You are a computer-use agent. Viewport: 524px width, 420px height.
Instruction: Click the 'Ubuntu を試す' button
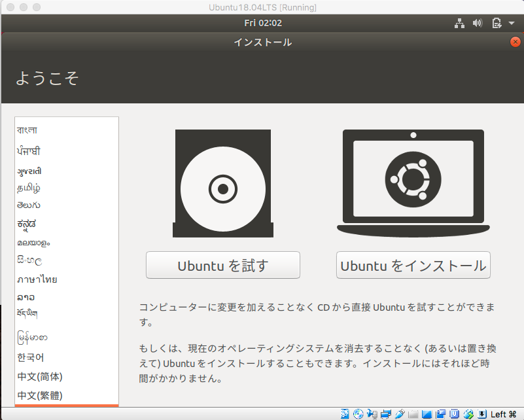[x=223, y=266]
